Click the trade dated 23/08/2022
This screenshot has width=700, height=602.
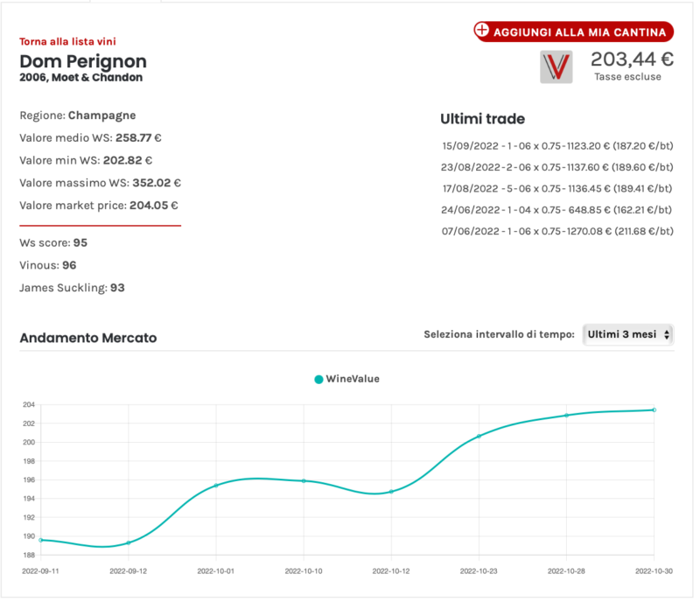[556, 167]
